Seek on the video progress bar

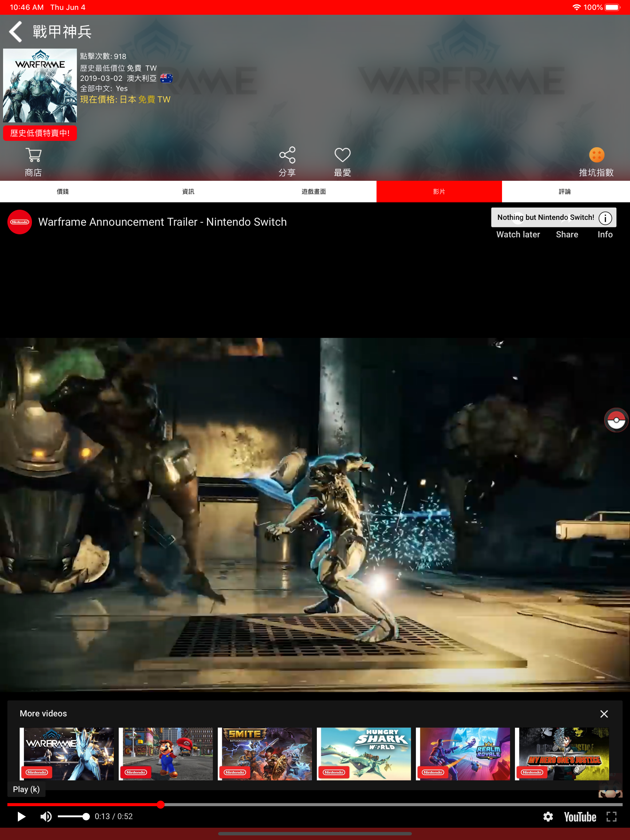point(315,805)
